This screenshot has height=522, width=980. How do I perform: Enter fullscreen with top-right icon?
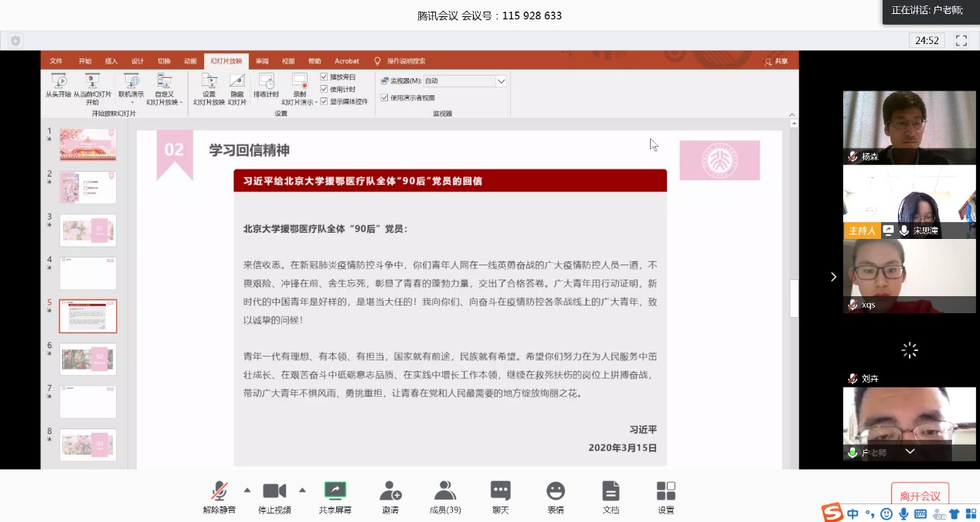click(x=961, y=40)
